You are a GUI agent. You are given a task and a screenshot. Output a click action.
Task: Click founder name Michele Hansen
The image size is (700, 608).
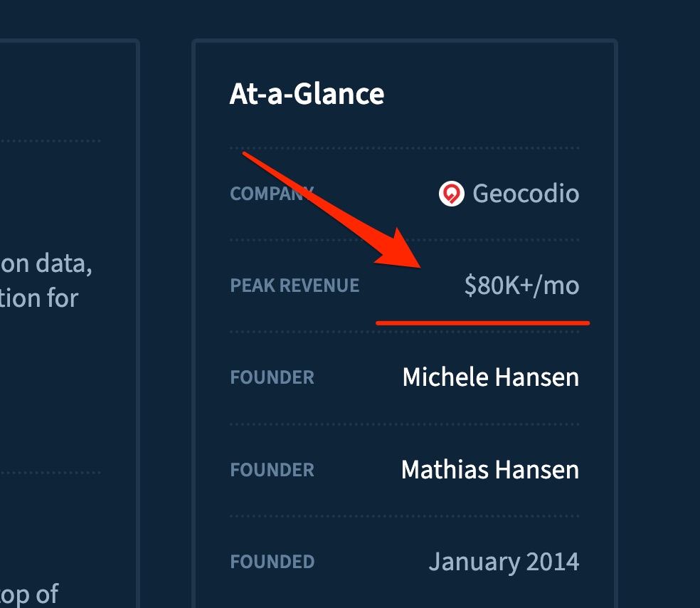click(x=490, y=377)
